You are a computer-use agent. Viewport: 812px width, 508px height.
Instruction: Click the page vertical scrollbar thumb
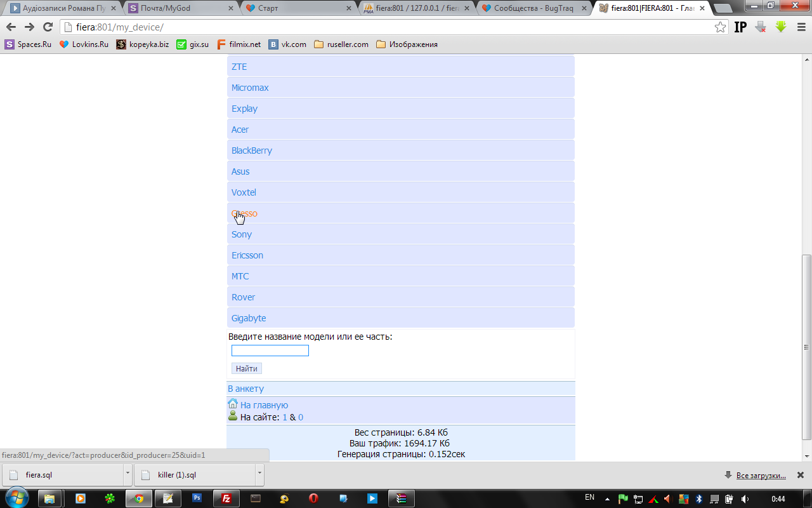pyautogui.click(x=807, y=347)
